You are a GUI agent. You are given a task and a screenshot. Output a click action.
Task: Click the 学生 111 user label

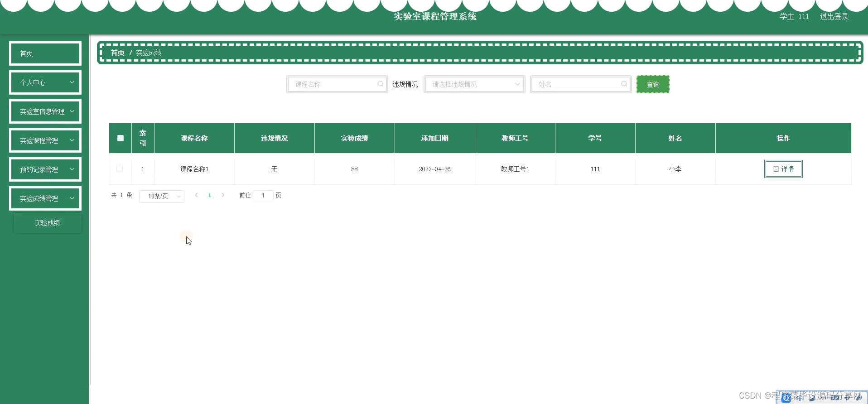click(x=794, y=16)
